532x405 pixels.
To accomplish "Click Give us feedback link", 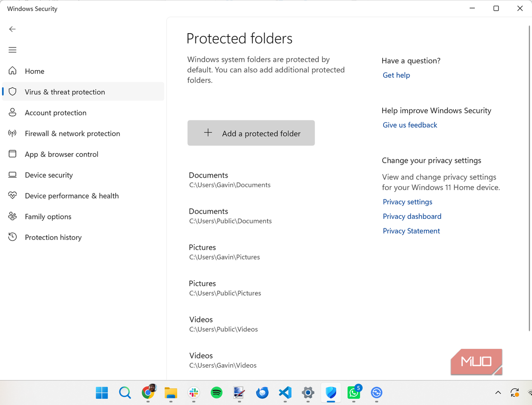I will (410, 125).
